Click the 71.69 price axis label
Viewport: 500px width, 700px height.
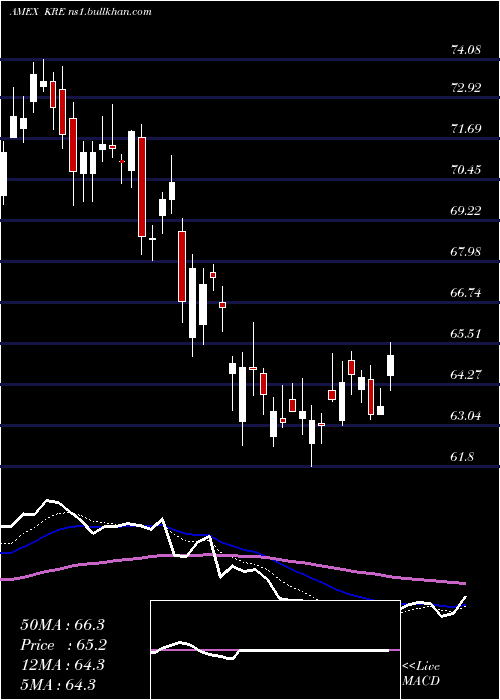466,129
